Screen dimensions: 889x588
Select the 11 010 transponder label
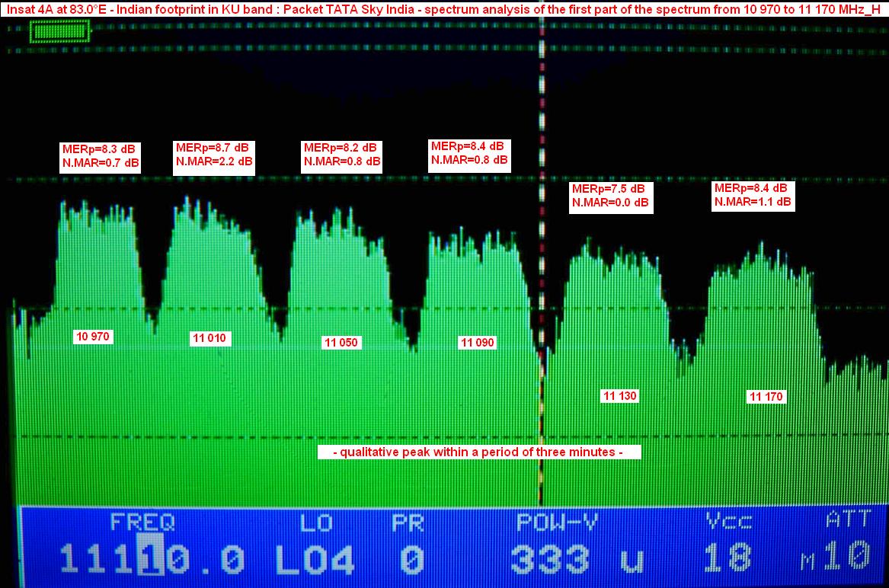click(x=209, y=339)
